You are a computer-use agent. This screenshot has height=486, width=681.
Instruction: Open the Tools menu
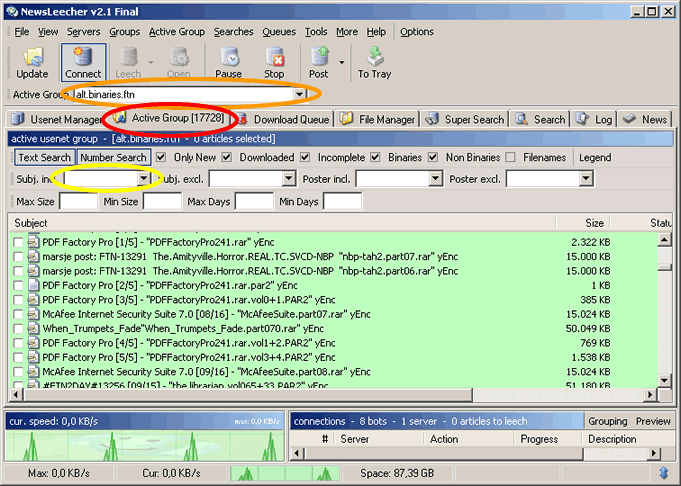click(316, 32)
